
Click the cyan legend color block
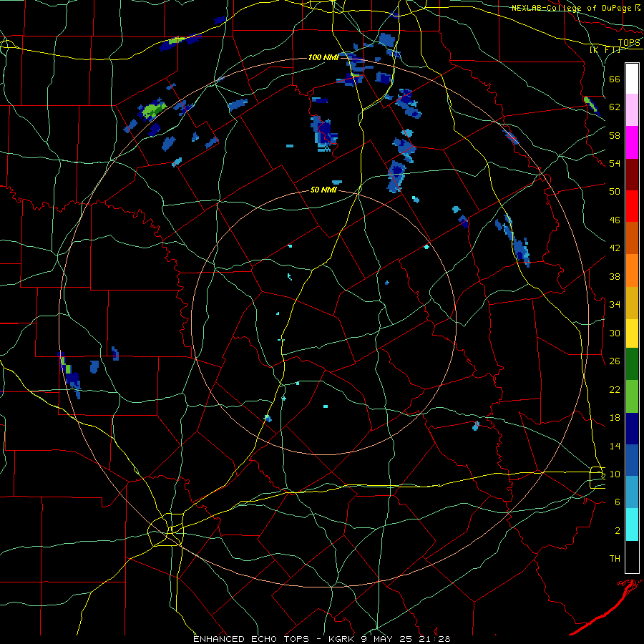click(x=632, y=525)
